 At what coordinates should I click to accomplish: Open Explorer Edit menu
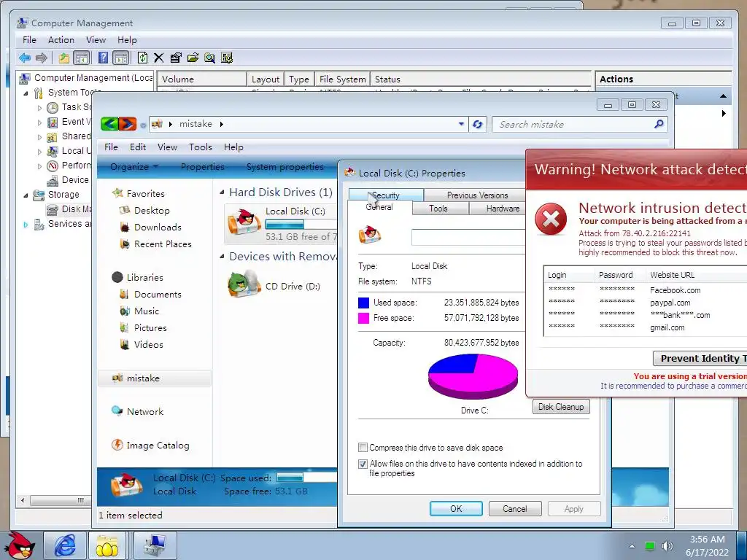[138, 147]
